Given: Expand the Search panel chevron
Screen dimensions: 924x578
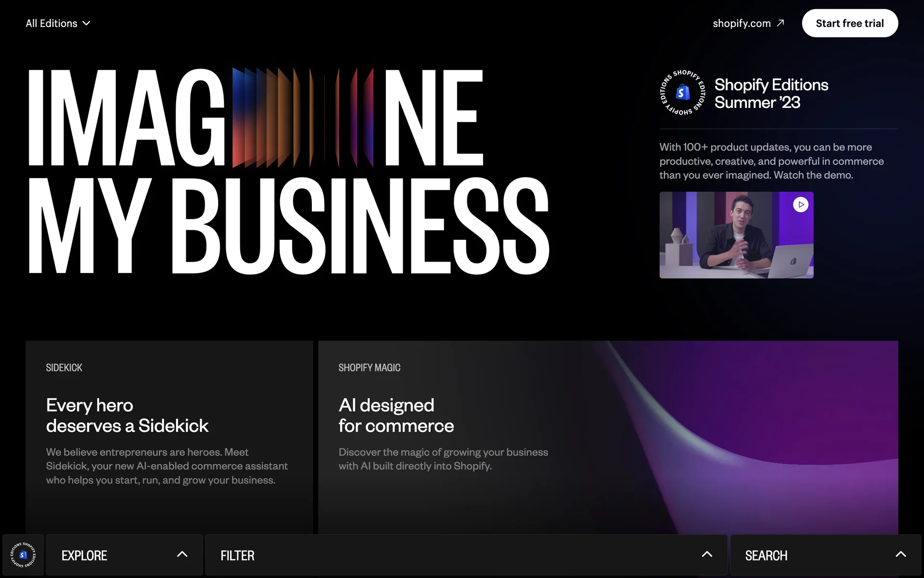Looking at the screenshot, I should [900, 554].
